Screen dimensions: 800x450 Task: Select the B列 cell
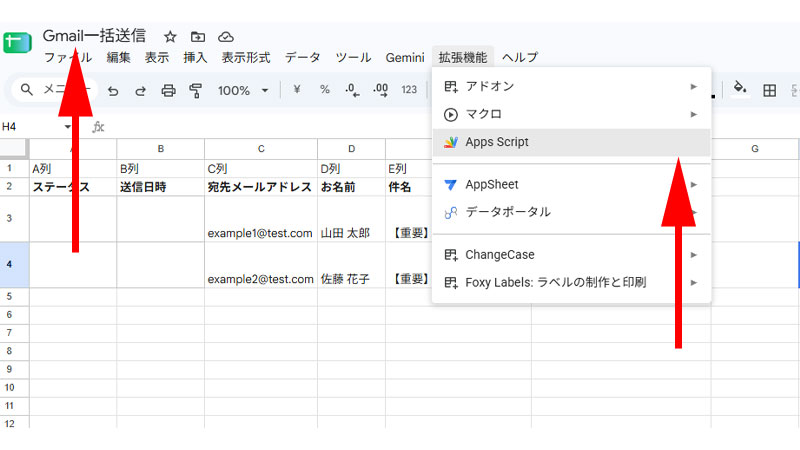click(x=161, y=169)
